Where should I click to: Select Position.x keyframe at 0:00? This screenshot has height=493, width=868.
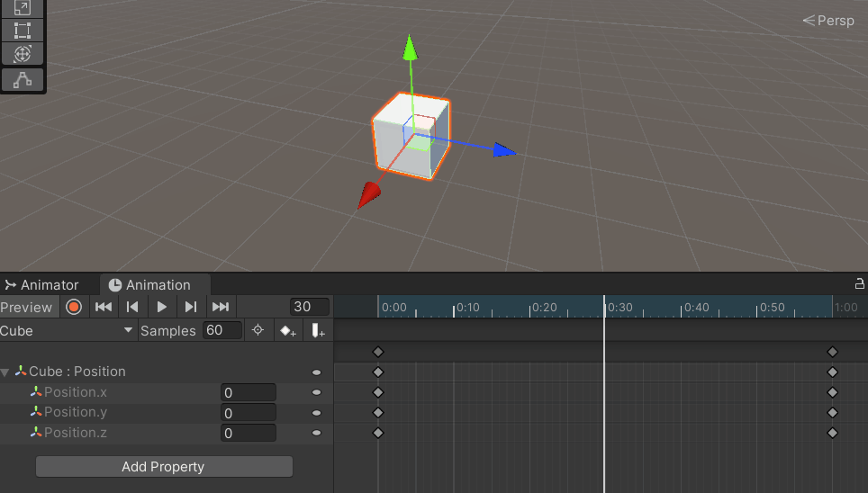coord(378,392)
